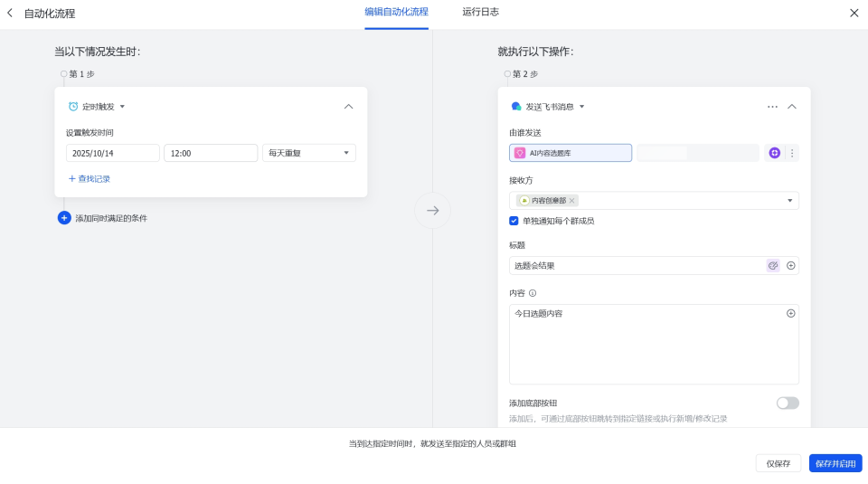
Task: Remove the 内容创意部 recipient tag
Action: [x=571, y=201]
